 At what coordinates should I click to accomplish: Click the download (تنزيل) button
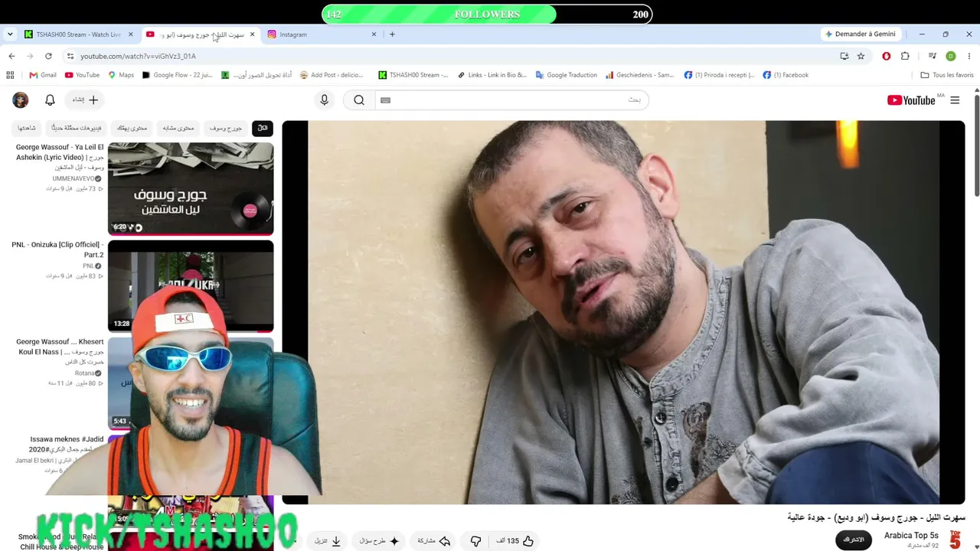click(x=328, y=541)
